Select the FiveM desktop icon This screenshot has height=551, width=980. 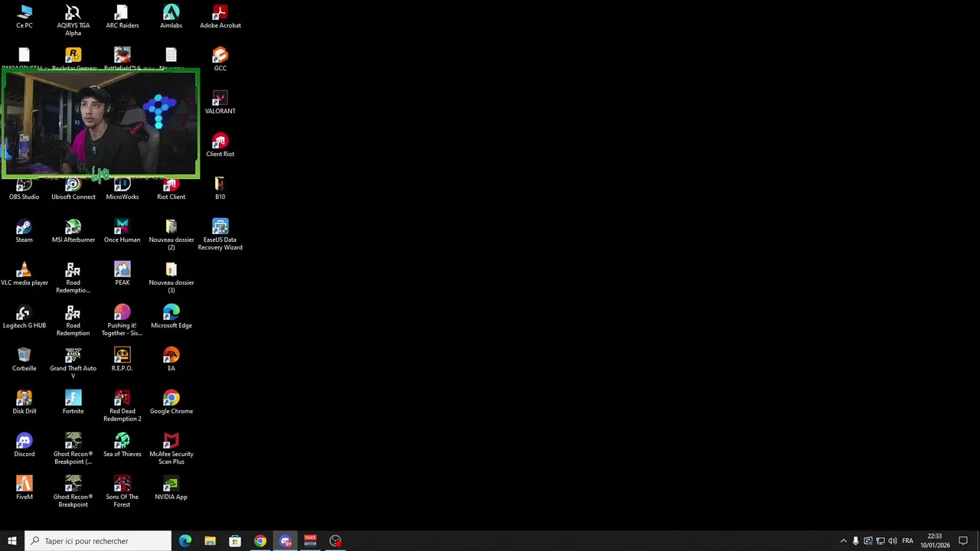[24, 488]
